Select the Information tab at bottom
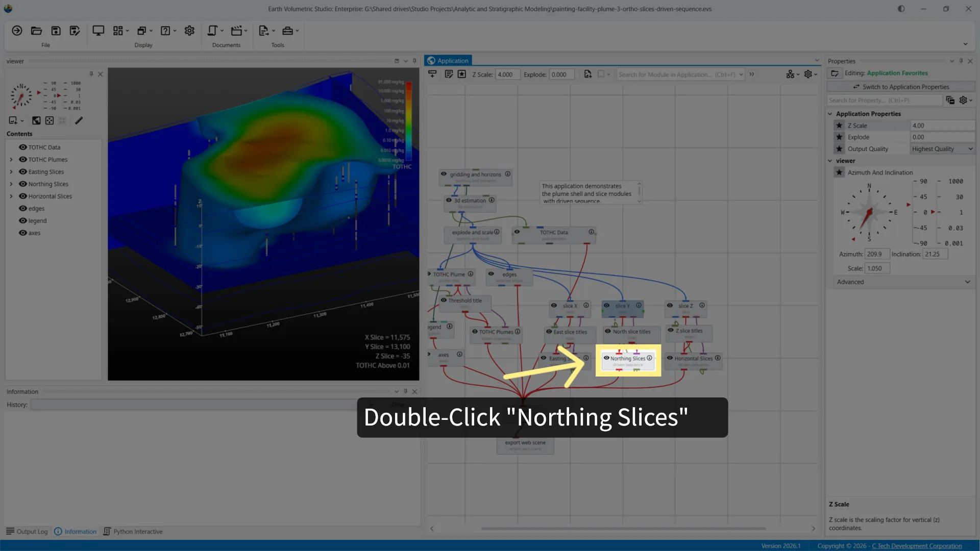The height and width of the screenshot is (551, 980). [x=75, y=531]
